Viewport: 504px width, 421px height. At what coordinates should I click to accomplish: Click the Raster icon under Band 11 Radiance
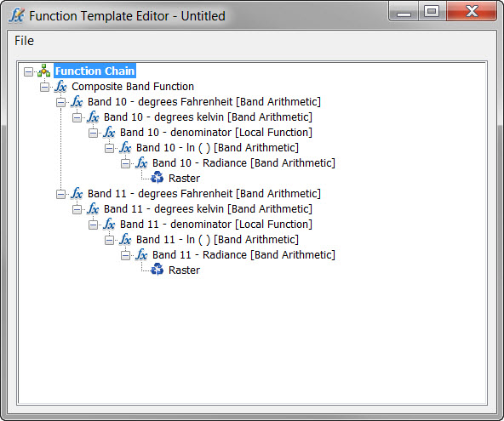coord(157,270)
